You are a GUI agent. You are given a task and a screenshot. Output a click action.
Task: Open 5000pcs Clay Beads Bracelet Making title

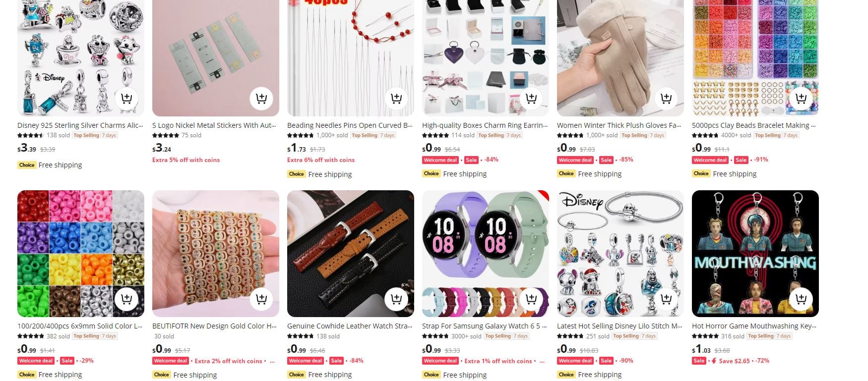tap(754, 125)
